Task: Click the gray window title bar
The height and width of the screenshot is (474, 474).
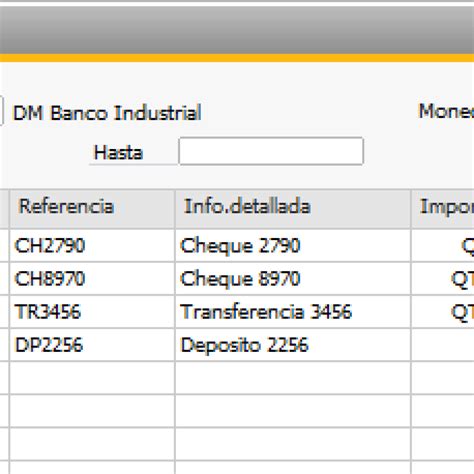Action: click(237, 30)
